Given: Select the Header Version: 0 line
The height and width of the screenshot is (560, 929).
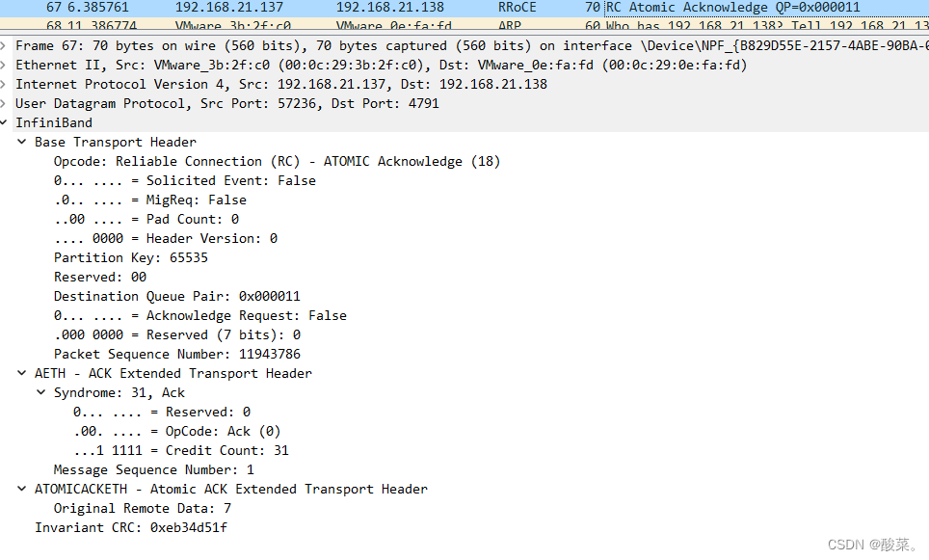Looking at the screenshot, I should point(166,238).
